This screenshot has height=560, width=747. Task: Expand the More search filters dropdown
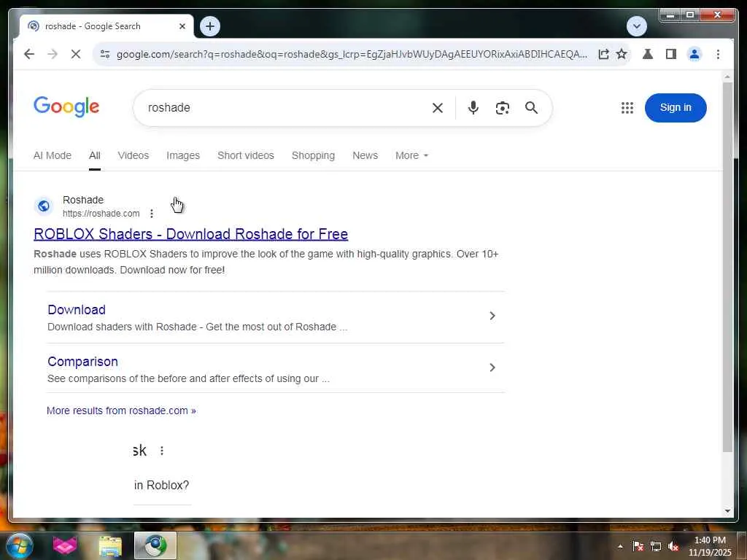[x=411, y=155]
